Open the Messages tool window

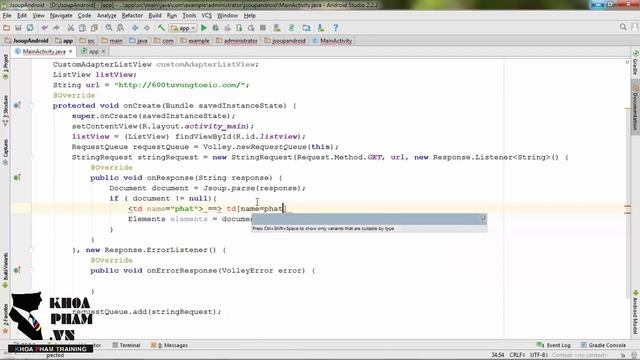pos(169,345)
